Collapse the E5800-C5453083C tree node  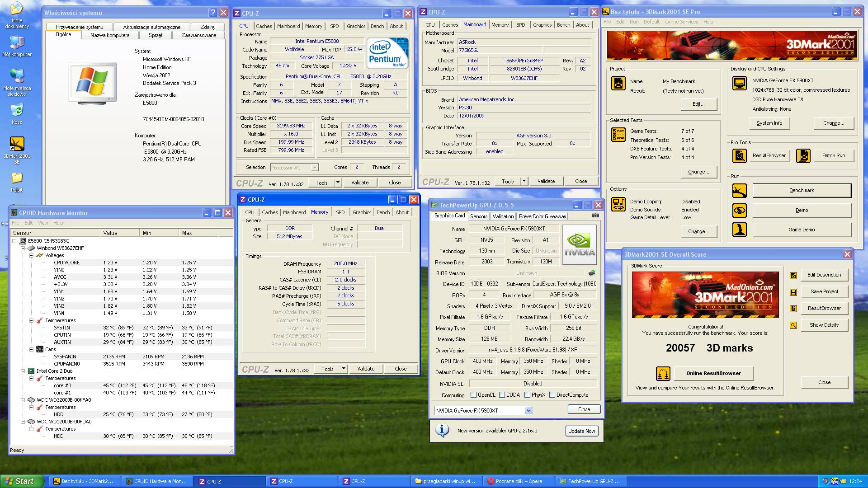coord(15,241)
